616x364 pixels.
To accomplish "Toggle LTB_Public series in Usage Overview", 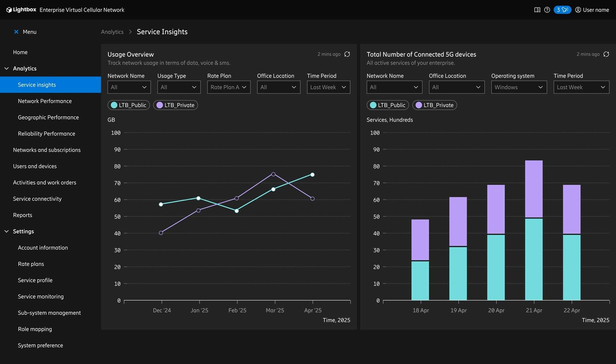I will [x=129, y=105].
